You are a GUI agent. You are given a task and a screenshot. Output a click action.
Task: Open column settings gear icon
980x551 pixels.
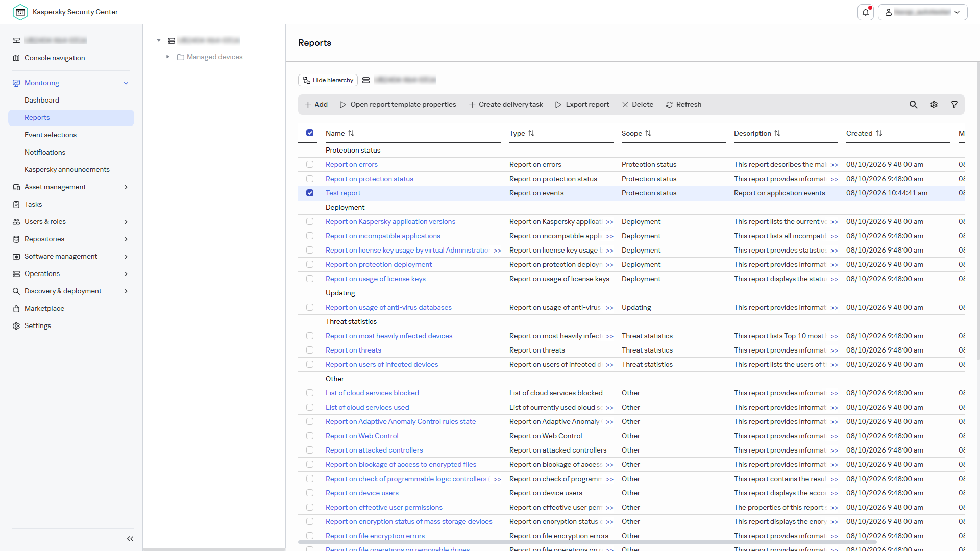934,105
